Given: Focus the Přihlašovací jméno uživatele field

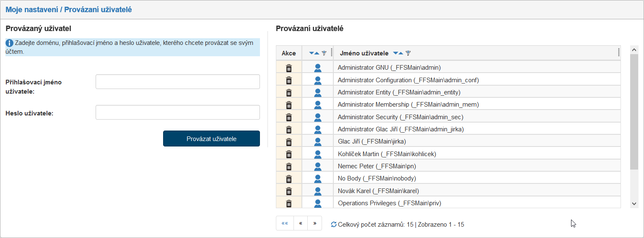Looking at the screenshot, I should [x=178, y=82].
